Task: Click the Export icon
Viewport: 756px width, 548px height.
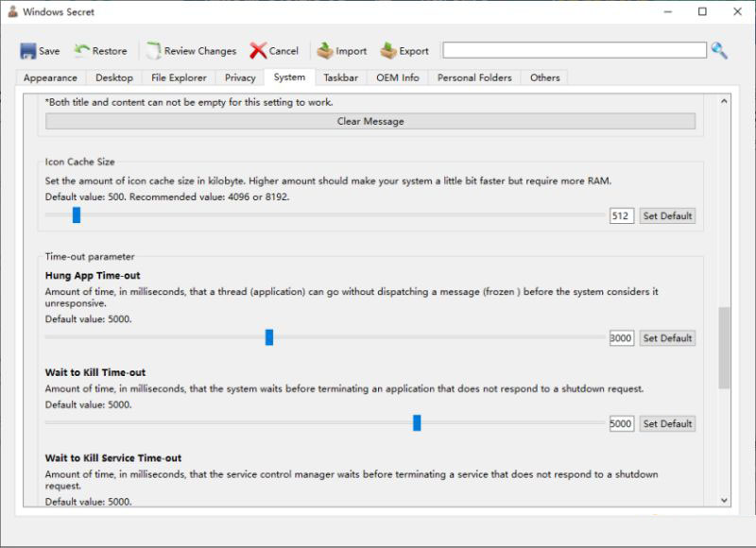Action: pos(388,51)
